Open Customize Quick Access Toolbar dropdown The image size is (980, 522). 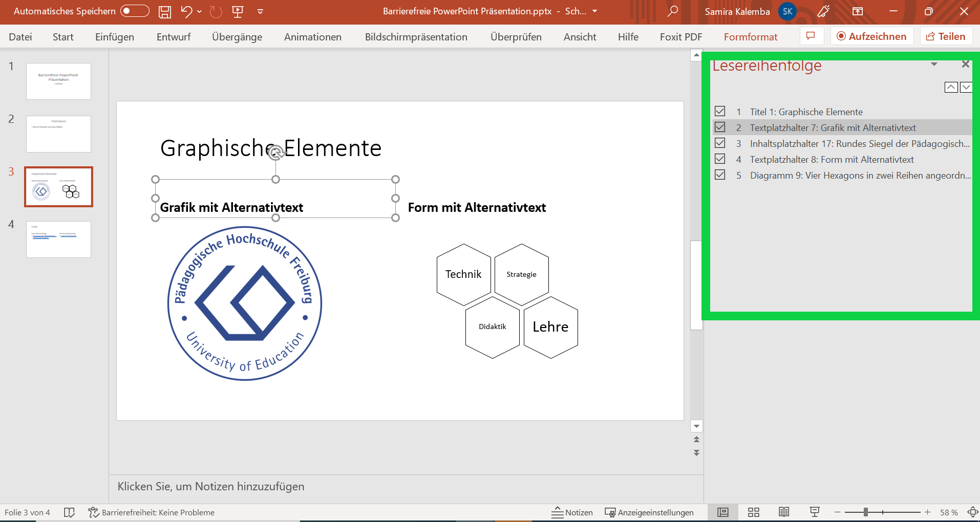(260, 11)
